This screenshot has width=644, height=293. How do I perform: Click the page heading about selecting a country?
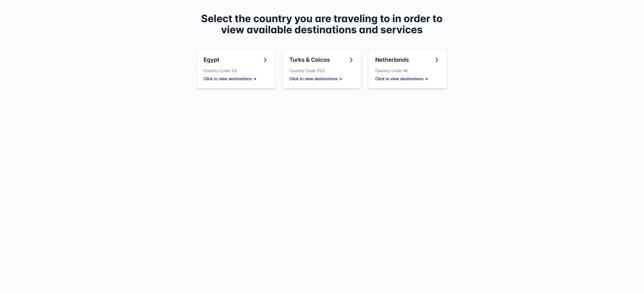tap(321, 24)
